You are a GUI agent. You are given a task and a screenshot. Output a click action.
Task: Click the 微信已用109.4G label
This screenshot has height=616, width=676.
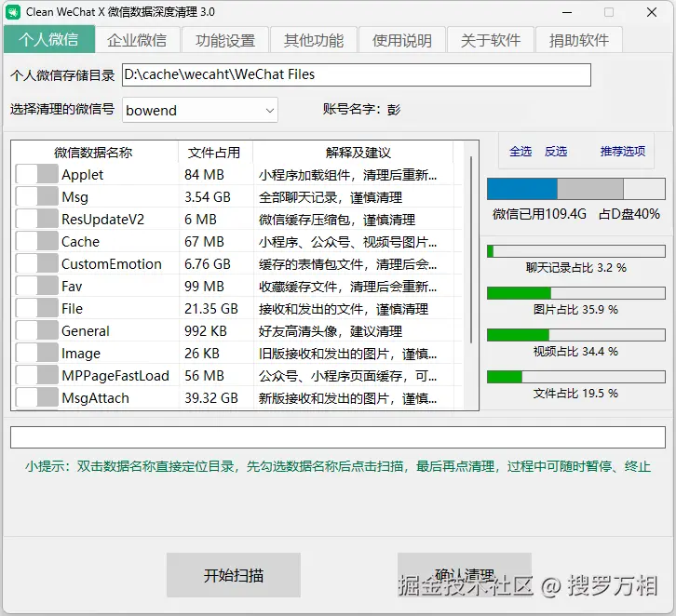[x=539, y=214]
